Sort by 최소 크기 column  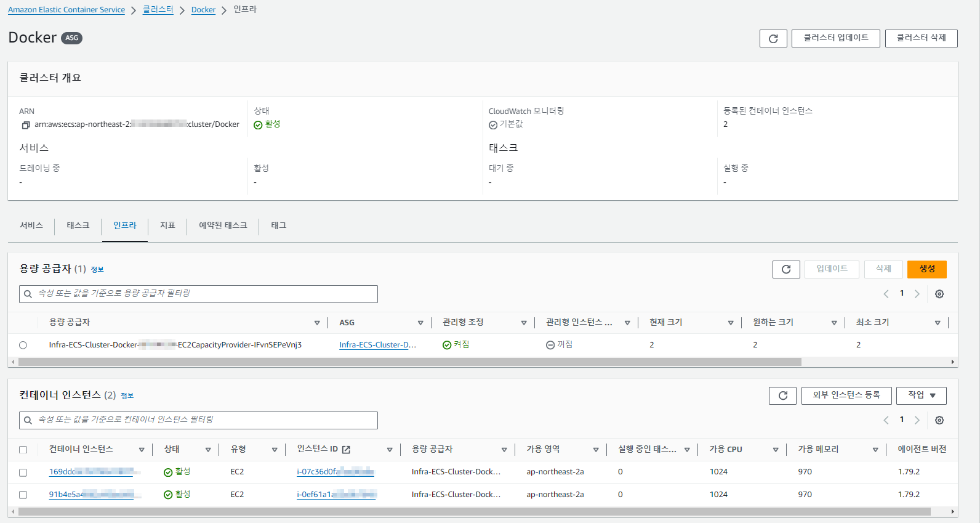tap(938, 323)
